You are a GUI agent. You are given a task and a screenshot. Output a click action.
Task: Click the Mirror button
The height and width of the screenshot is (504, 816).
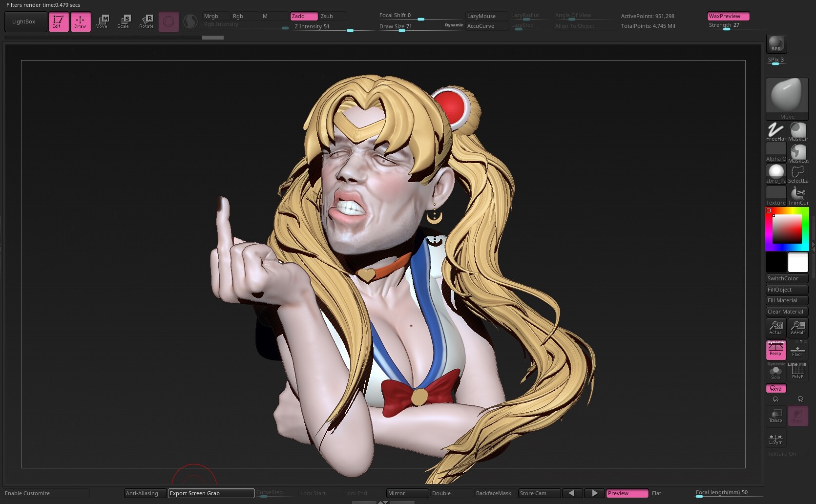click(407, 493)
